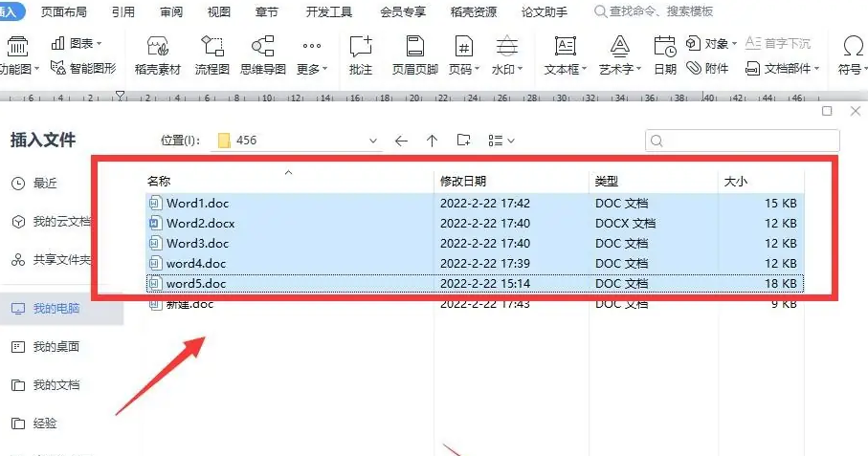Viewport: 868px width, 456px height.
Task: Select the Word2.docx file
Action: click(x=475, y=224)
